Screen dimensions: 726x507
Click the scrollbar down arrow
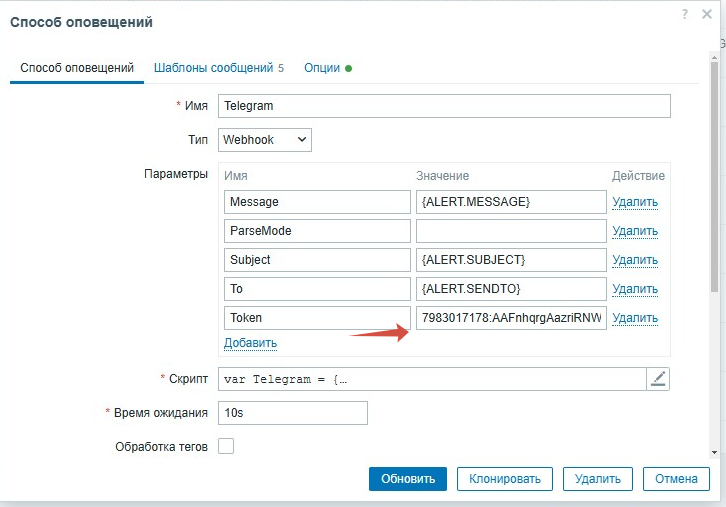[714, 453]
